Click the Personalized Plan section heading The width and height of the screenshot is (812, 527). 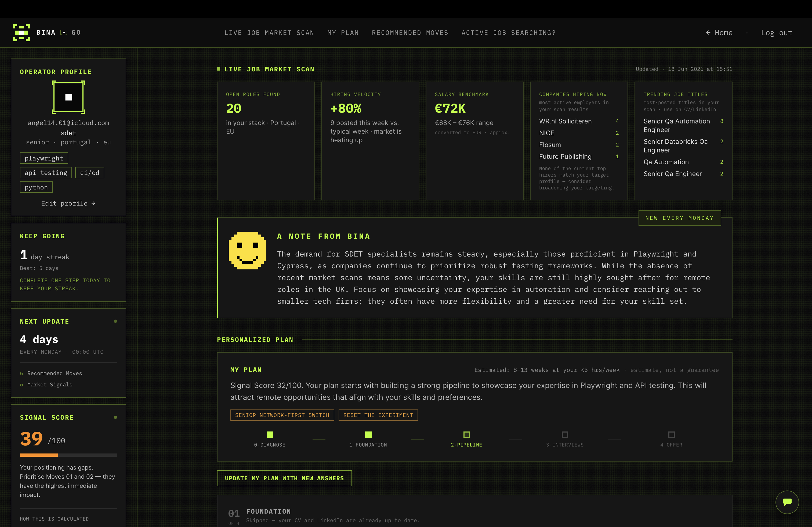click(255, 339)
